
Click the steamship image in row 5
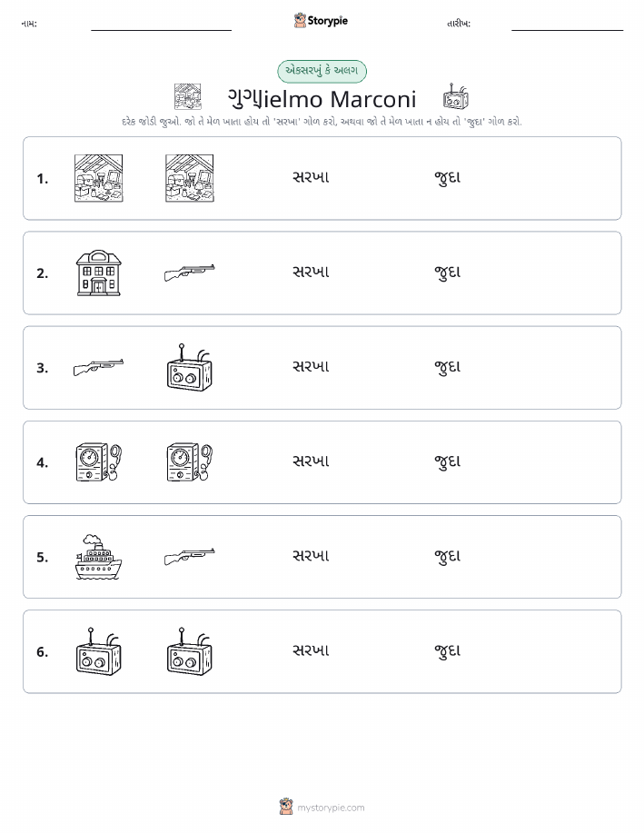pos(99,557)
